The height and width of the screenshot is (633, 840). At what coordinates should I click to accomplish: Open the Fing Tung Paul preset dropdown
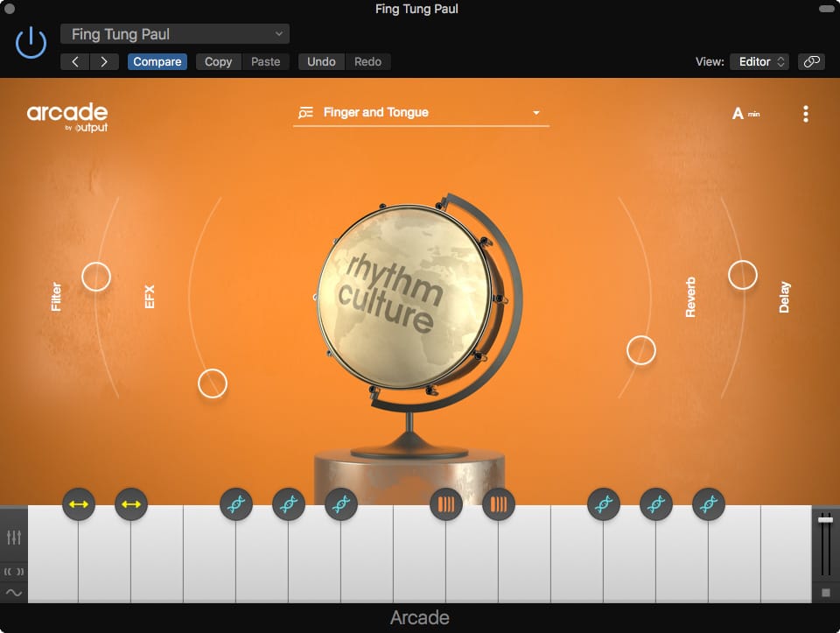tap(175, 34)
